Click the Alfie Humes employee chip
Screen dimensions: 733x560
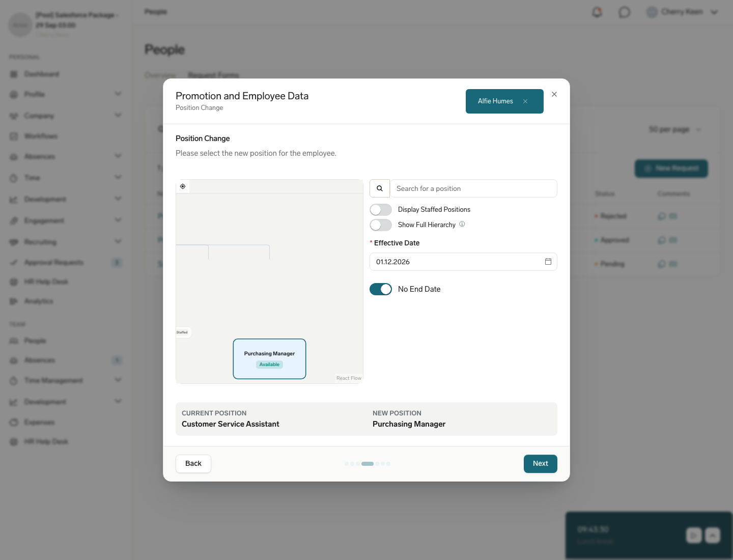coord(504,101)
